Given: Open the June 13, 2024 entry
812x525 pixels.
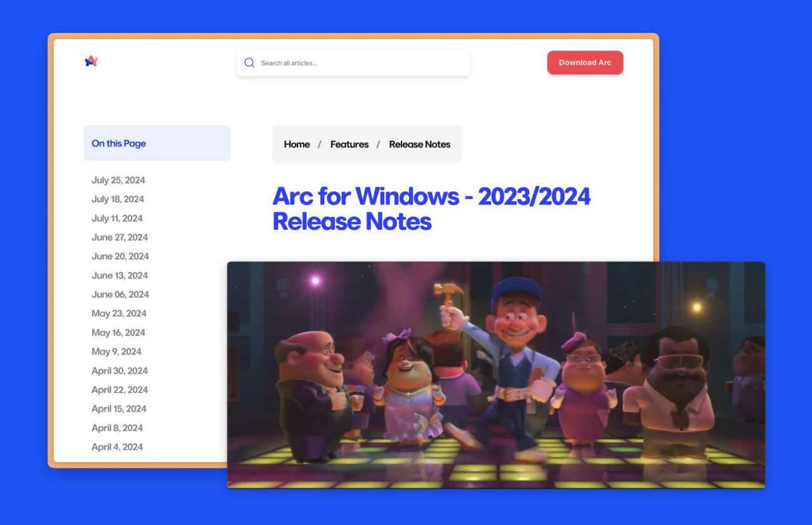Looking at the screenshot, I should pyautogui.click(x=119, y=276).
